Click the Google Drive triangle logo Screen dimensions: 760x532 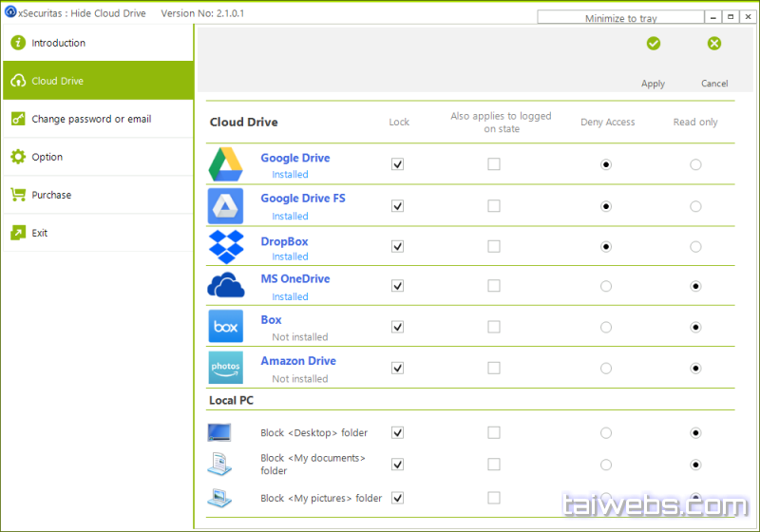226,165
